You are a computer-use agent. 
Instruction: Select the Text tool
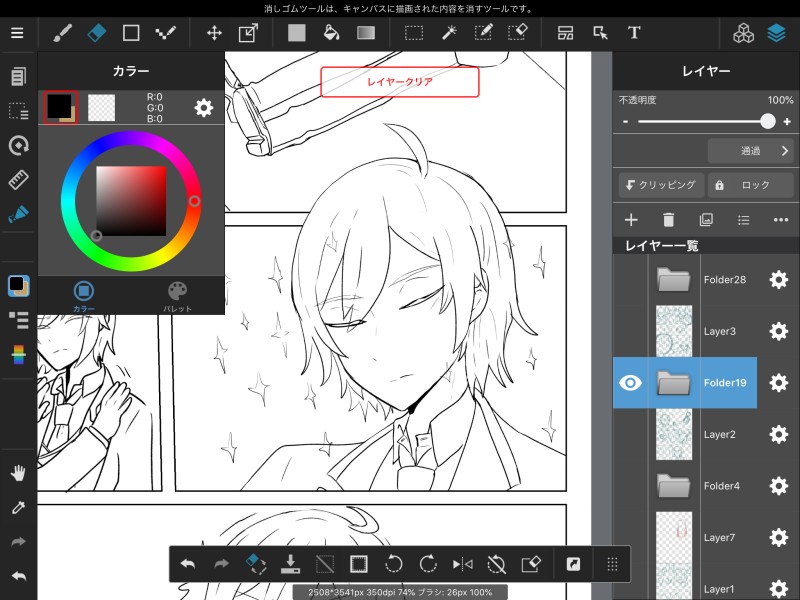(634, 33)
